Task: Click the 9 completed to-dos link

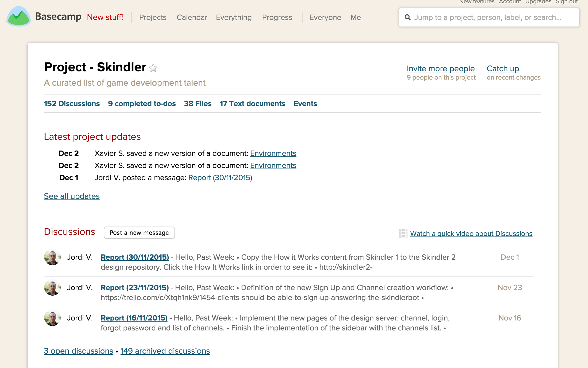Action: pyautogui.click(x=142, y=104)
